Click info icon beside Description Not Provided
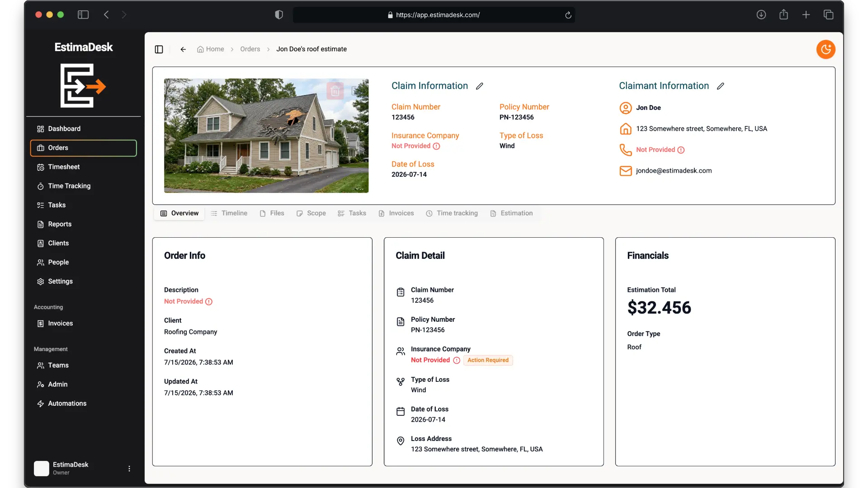Image resolution: width=868 pixels, height=488 pixels. [209, 302]
